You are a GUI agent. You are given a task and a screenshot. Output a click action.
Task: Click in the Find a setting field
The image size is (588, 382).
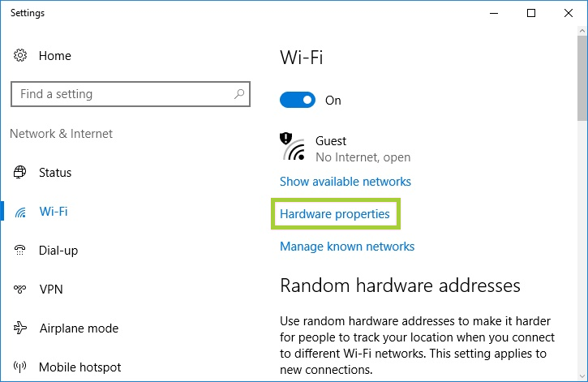click(131, 94)
